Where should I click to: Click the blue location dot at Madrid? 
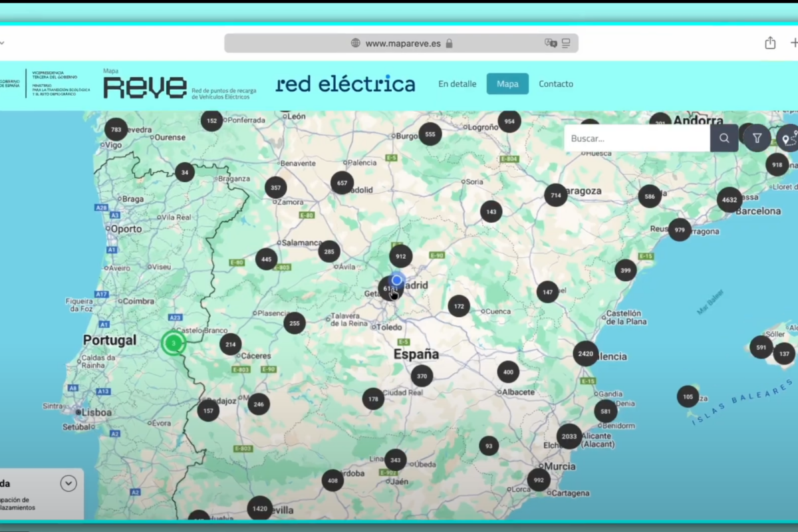pos(397,280)
